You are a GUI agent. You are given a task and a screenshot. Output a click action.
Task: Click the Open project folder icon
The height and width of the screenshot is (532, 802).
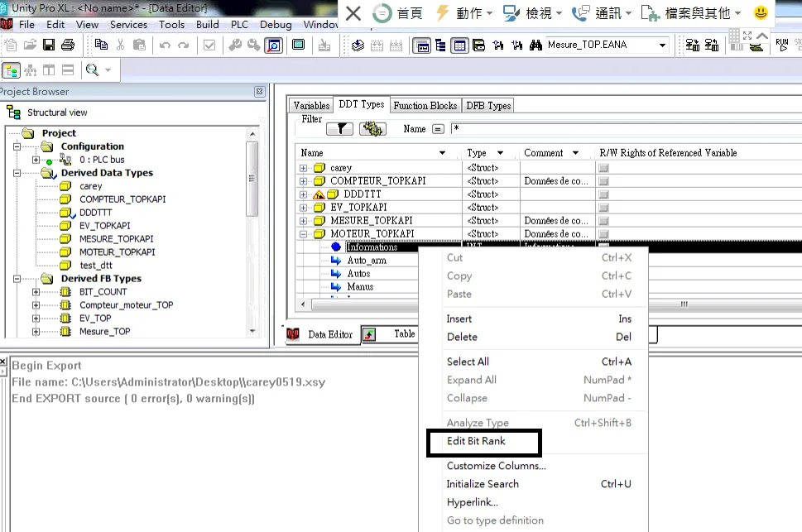30,45
